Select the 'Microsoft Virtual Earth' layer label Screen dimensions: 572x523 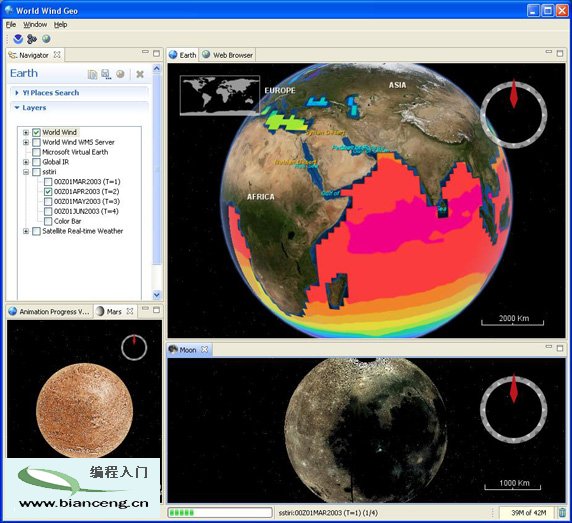[x=75, y=152]
